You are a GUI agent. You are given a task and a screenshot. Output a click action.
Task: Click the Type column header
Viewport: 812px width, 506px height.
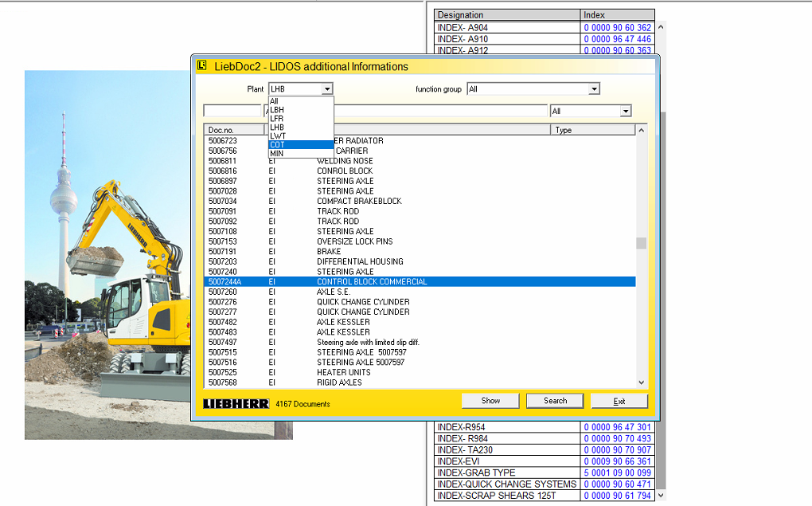[x=592, y=130]
